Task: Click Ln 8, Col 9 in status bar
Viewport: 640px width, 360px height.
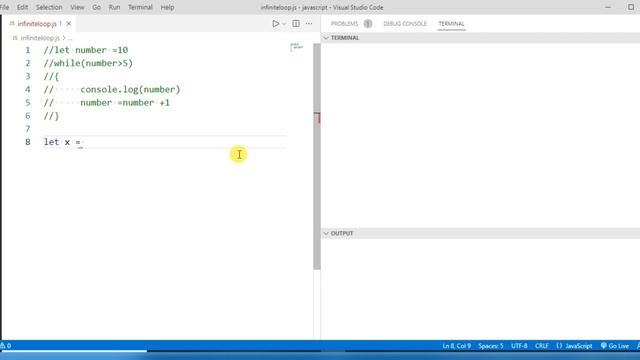Action: [x=456, y=346]
